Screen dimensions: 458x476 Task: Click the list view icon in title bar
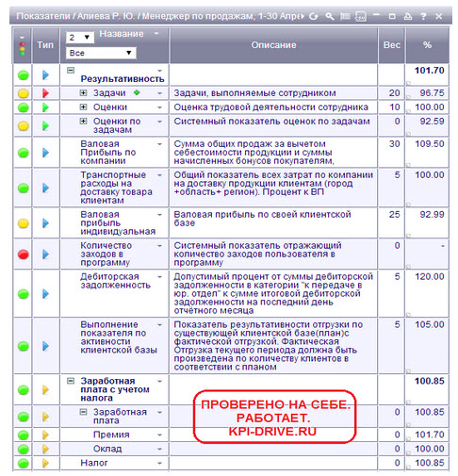point(345,16)
